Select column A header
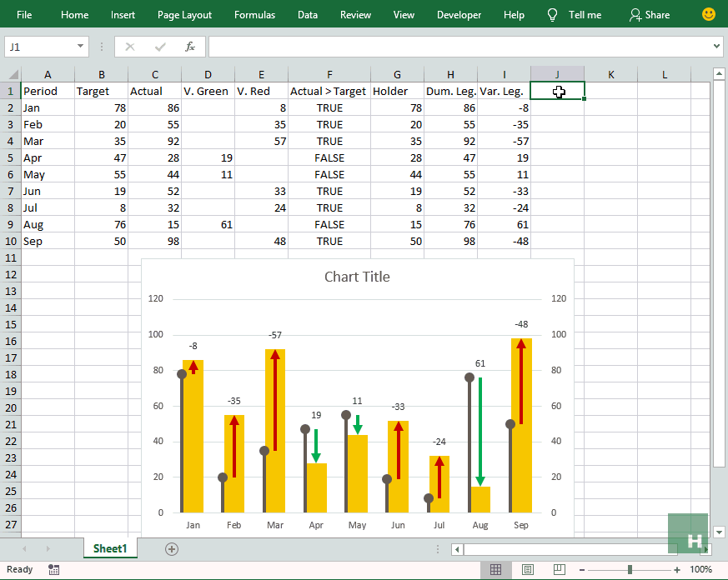Image resolution: width=728 pixels, height=580 pixels. click(48, 74)
